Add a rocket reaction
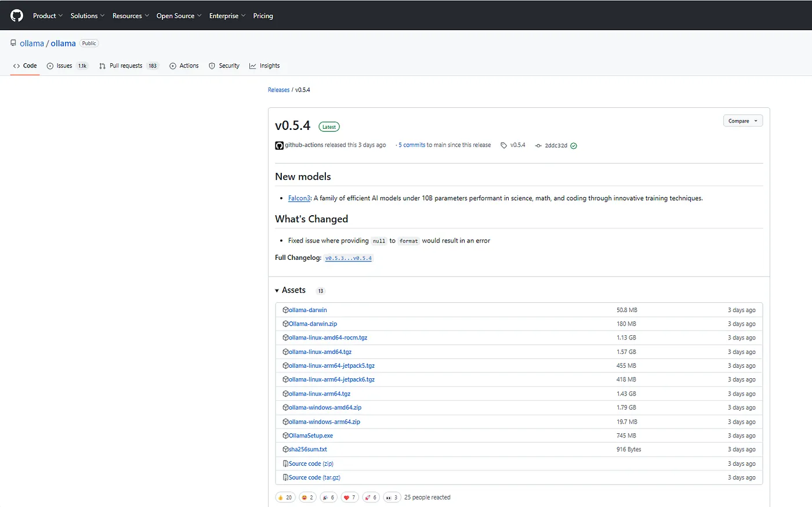The width and height of the screenshot is (812, 507). coord(371,497)
